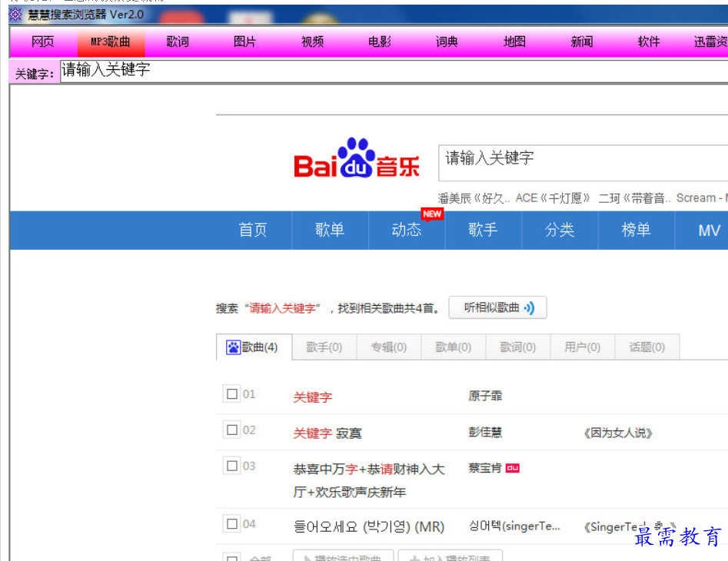Select the 词典 tab
Screen dimensions: 728x561
click(x=447, y=41)
